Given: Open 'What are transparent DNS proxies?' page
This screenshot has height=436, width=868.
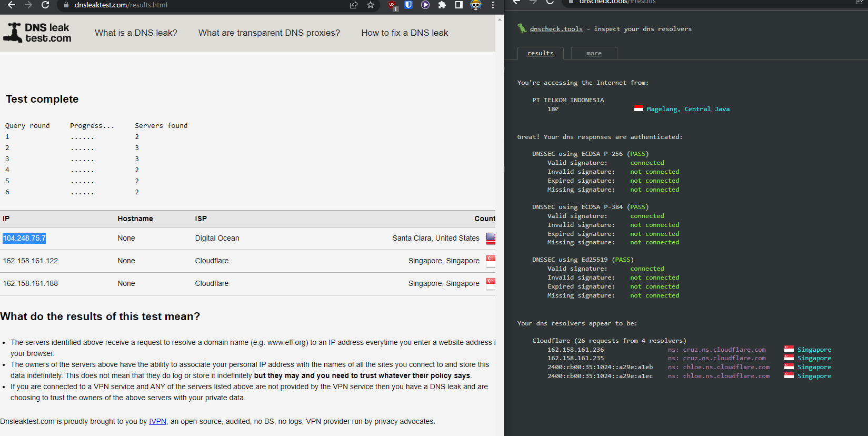Looking at the screenshot, I should click(269, 33).
